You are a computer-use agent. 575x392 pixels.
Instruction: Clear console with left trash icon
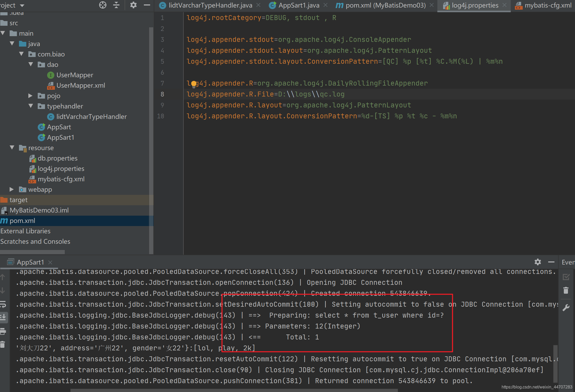tap(3, 344)
